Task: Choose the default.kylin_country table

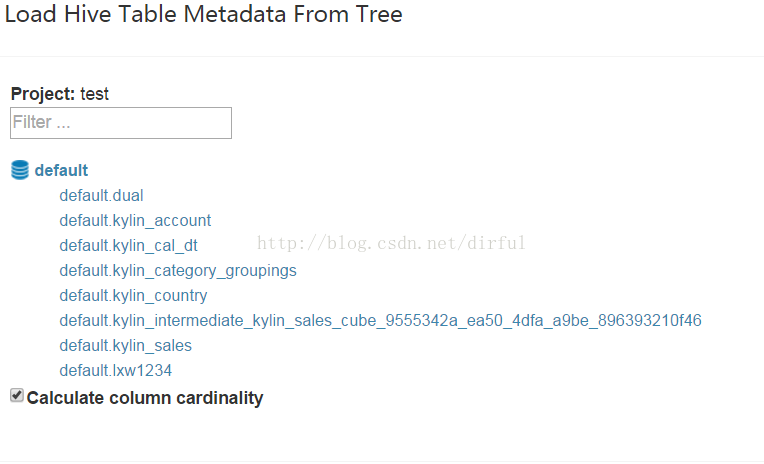Action: [x=133, y=296]
